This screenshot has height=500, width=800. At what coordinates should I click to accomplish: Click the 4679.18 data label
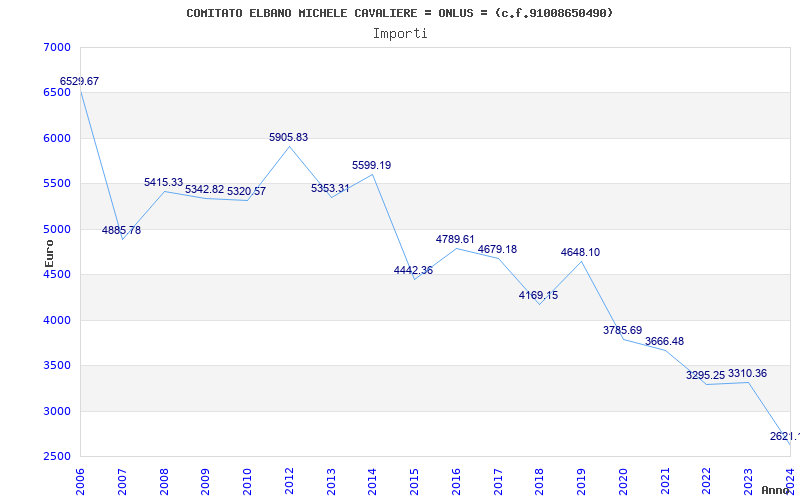click(x=497, y=249)
